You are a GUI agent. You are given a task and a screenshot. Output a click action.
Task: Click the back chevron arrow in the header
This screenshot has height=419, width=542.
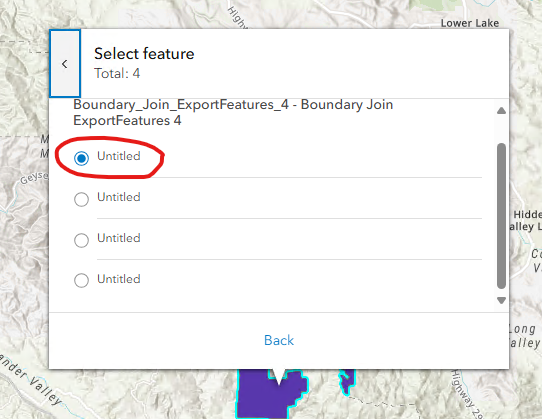pos(65,63)
